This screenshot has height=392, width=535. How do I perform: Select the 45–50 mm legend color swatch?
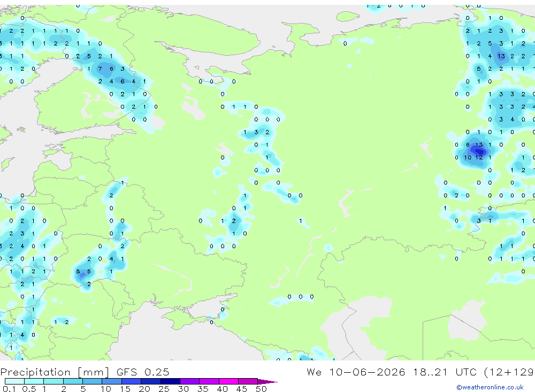pyautogui.click(x=248, y=381)
